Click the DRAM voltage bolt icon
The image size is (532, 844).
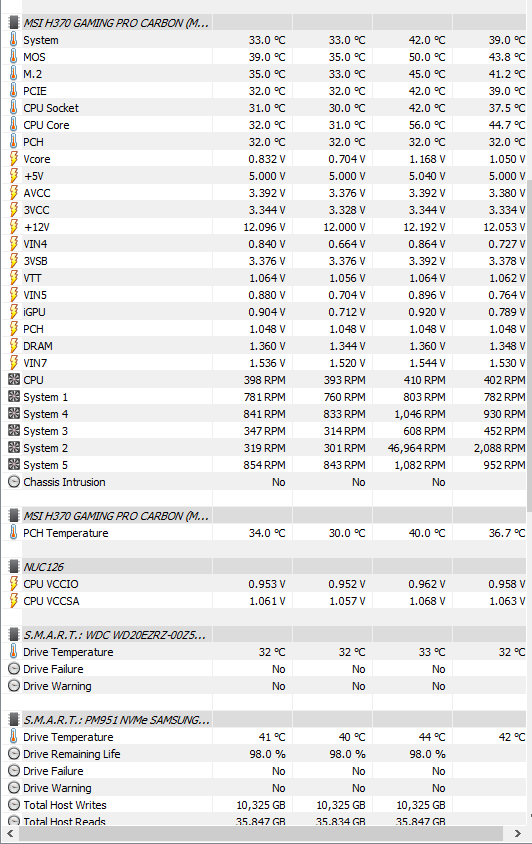(x=13, y=346)
